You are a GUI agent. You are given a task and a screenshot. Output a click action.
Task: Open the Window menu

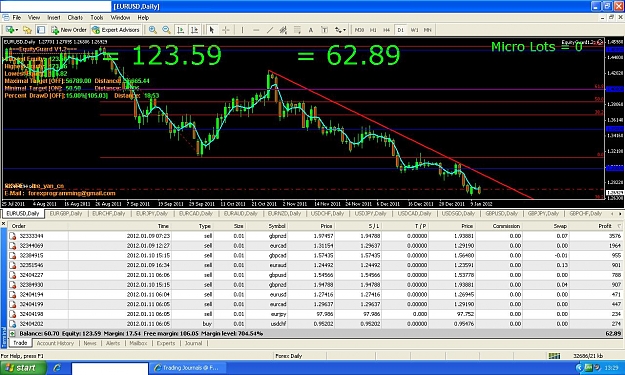pos(120,18)
